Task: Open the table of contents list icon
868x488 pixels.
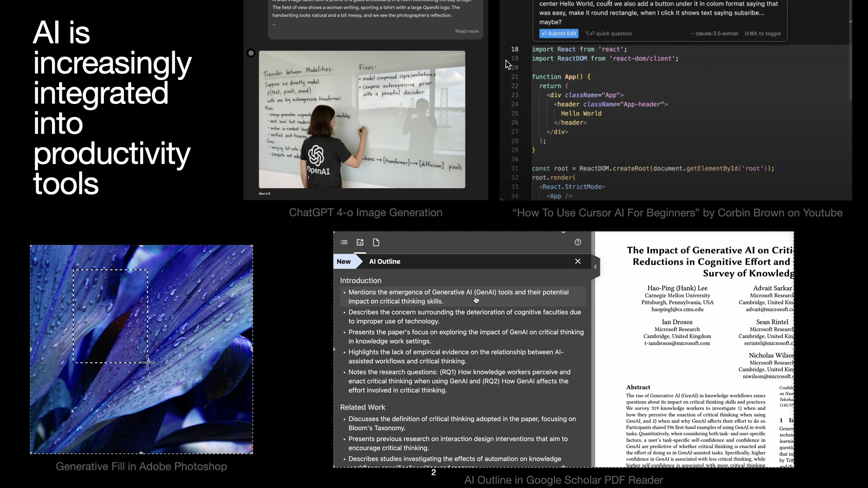Action: 344,243
